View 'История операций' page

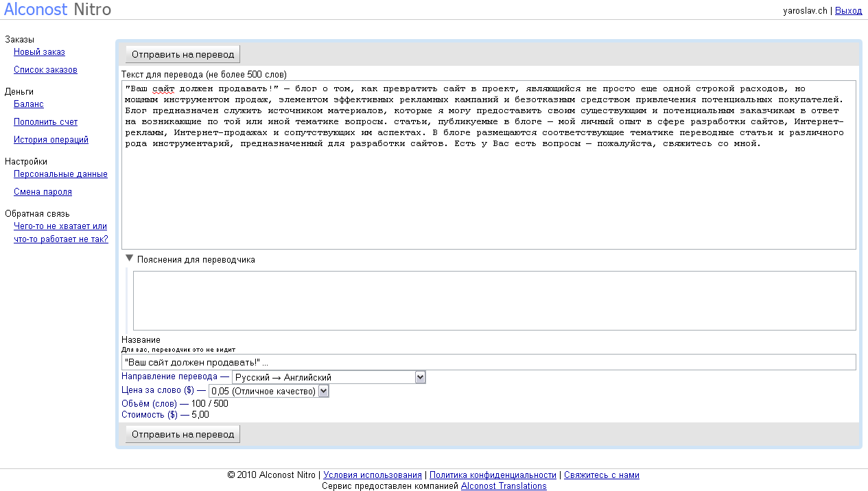click(51, 140)
